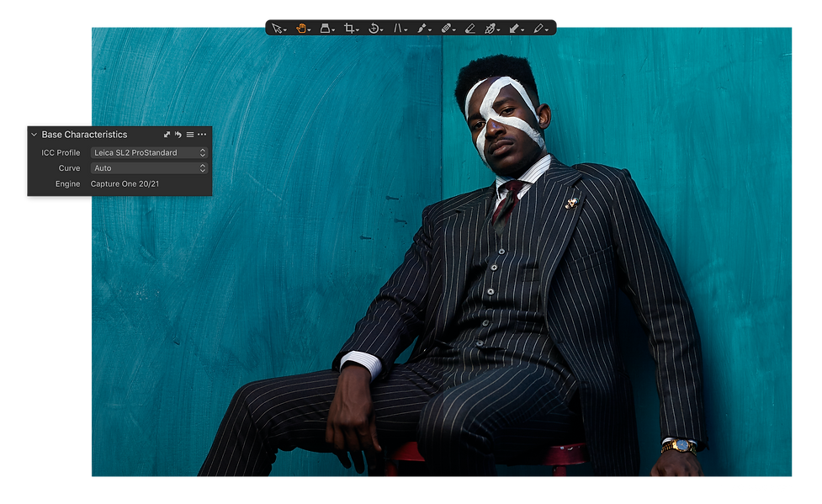Click the Engine label
Screen dimensions: 822x504
click(x=67, y=184)
